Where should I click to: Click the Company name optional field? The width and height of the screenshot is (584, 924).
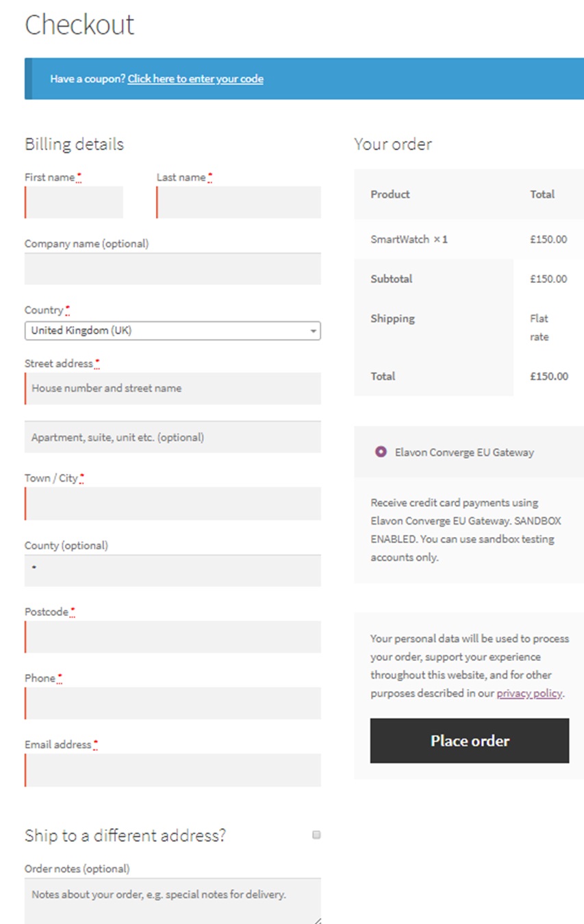coord(173,269)
